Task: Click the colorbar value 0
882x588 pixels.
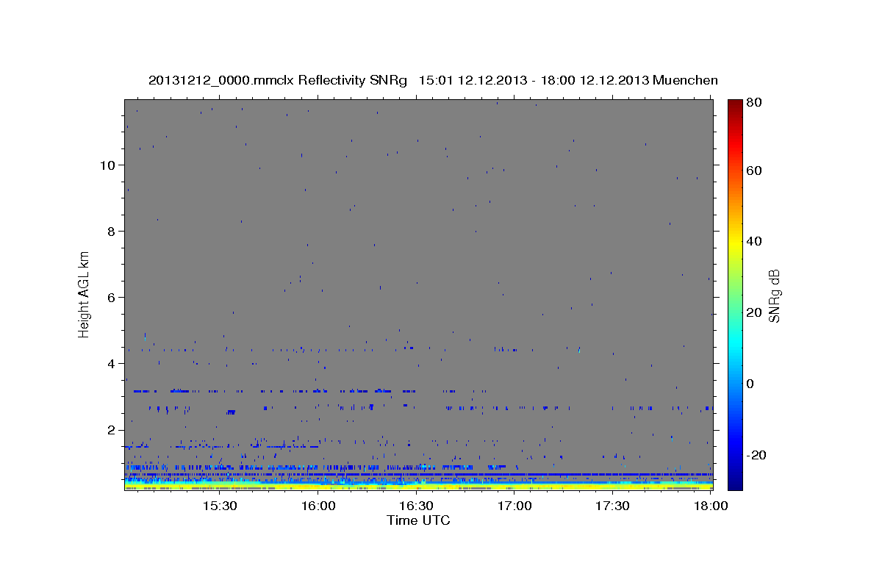Action: pyautogui.click(x=751, y=384)
